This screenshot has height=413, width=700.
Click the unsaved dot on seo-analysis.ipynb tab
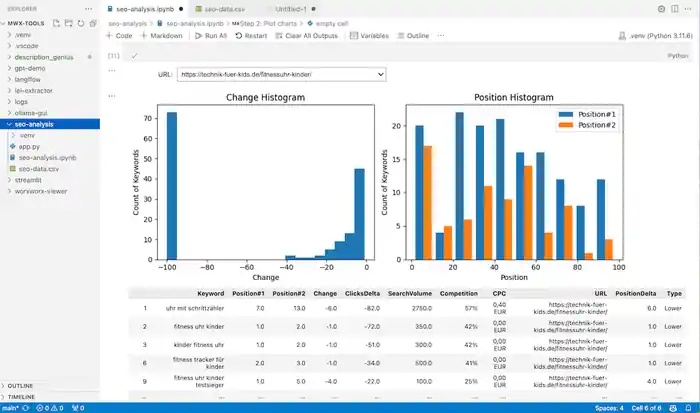point(180,9)
